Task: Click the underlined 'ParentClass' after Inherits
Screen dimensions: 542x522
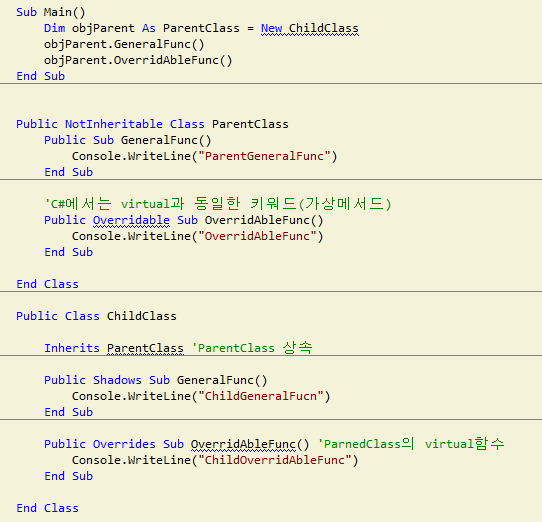Action: pos(145,348)
